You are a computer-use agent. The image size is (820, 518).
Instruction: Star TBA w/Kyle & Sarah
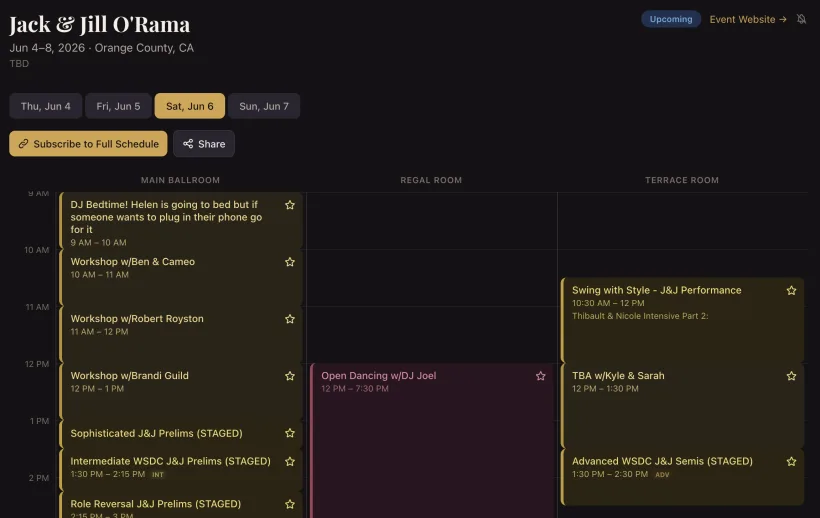791,376
